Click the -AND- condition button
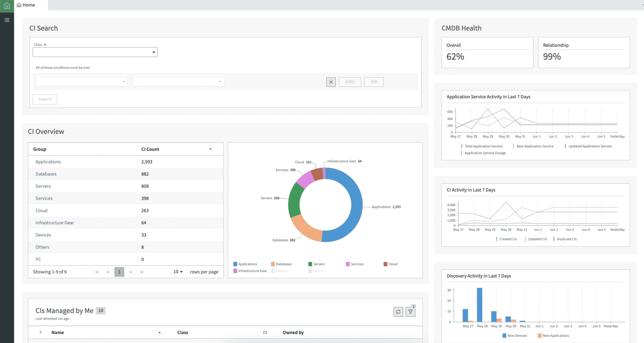 click(x=350, y=82)
